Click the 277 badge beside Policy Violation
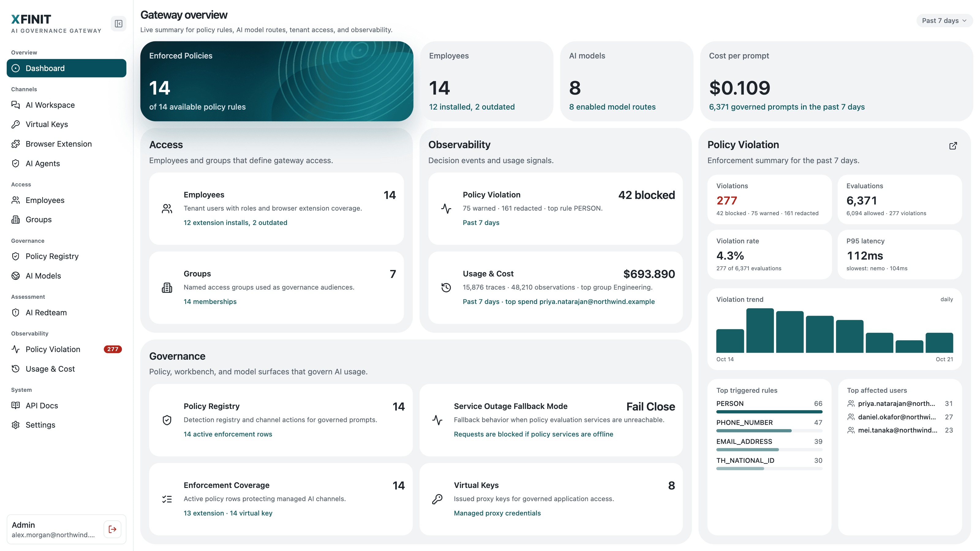 click(113, 349)
